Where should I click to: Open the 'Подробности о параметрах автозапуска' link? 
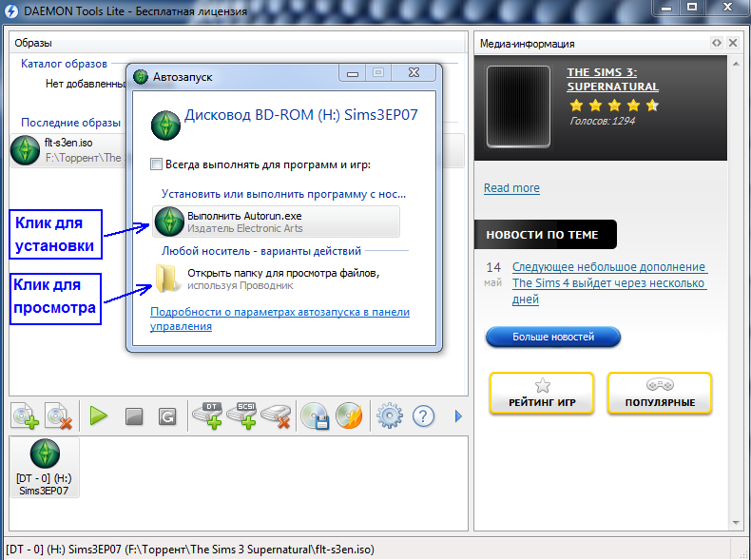[279, 319]
